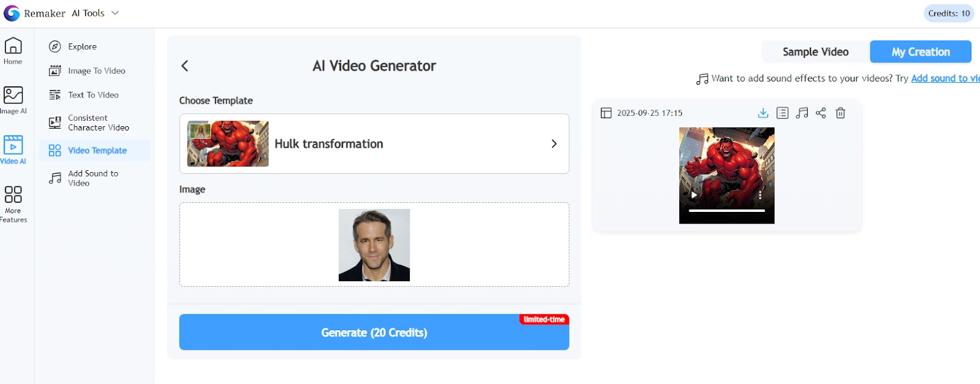Open Video AI section
Screen dimensions: 980x384
pos(13,150)
